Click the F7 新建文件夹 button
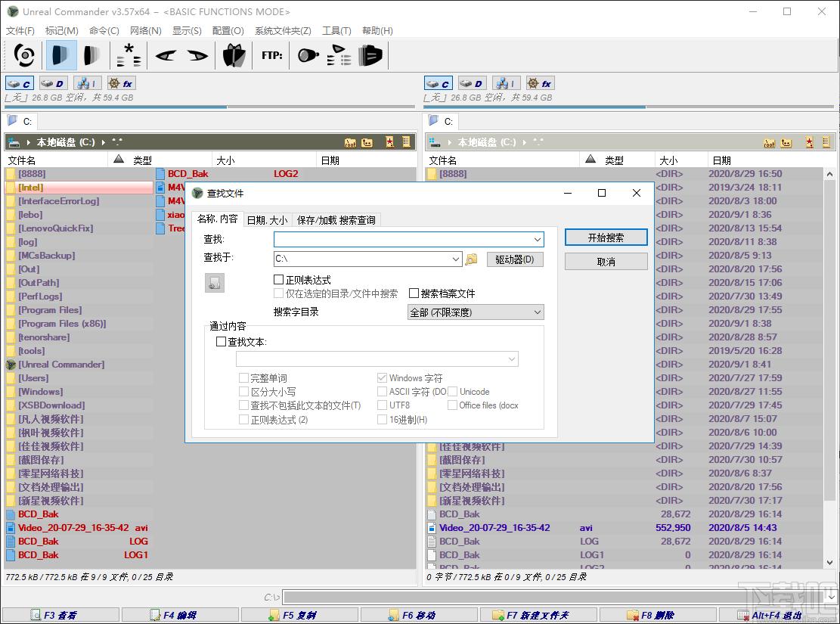 538,616
